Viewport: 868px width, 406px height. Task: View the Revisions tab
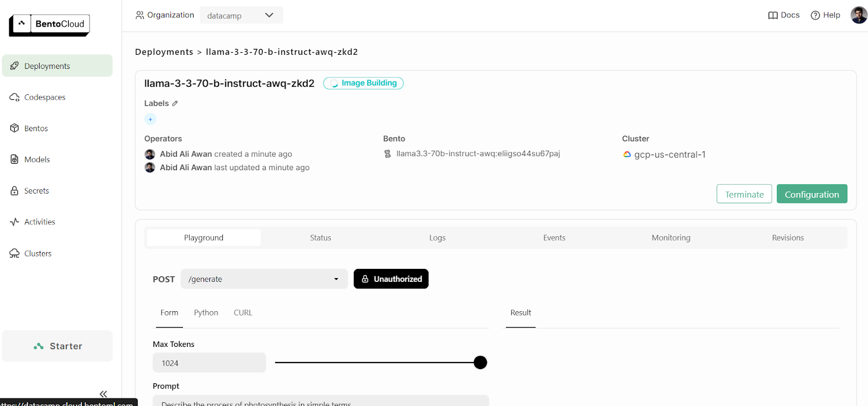[788, 238]
